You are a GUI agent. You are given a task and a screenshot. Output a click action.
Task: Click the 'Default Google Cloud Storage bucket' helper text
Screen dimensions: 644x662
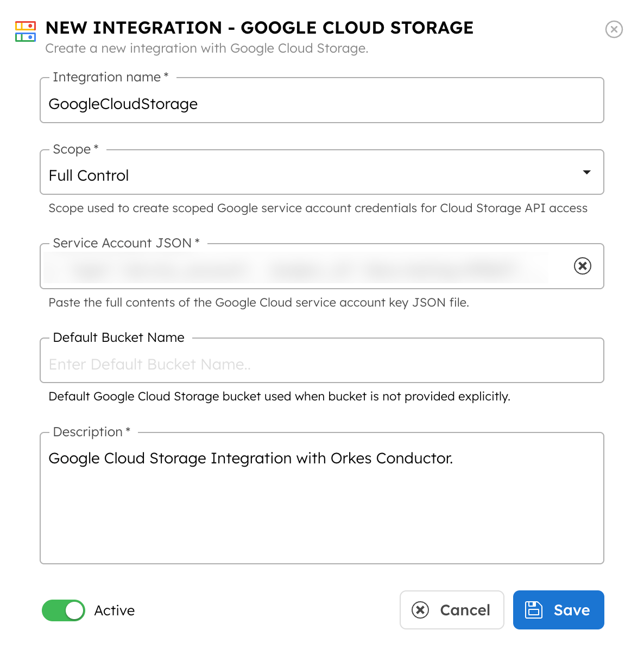(x=280, y=397)
